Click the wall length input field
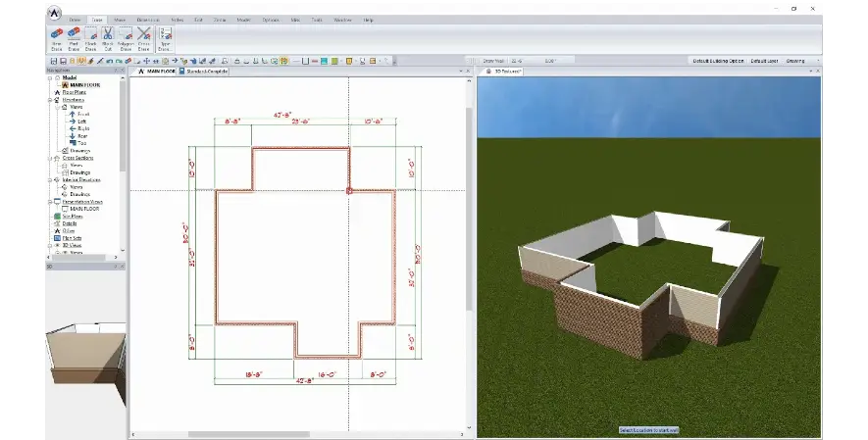The height and width of the screenshot is (440, 868). [x=525, y=61]
